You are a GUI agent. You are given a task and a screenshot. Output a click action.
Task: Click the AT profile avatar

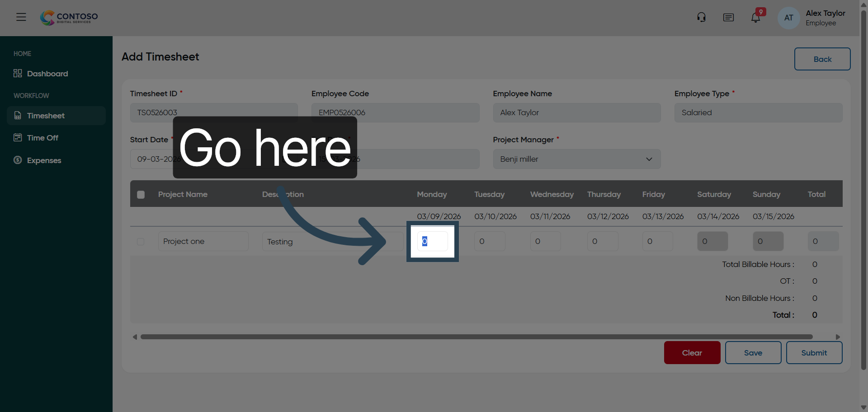coord(788,18)
